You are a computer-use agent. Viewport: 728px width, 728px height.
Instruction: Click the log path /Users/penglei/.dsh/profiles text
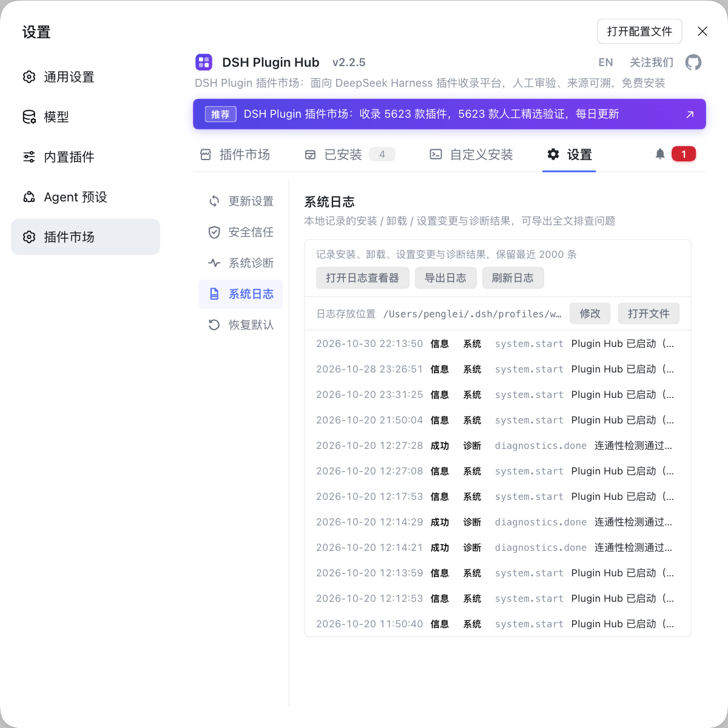(x=473, y=314)
